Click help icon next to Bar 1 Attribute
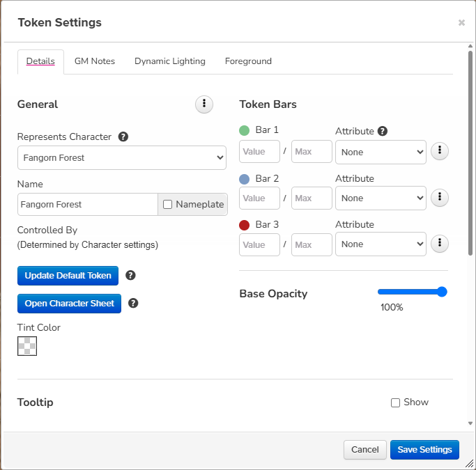 pos(383,131)
